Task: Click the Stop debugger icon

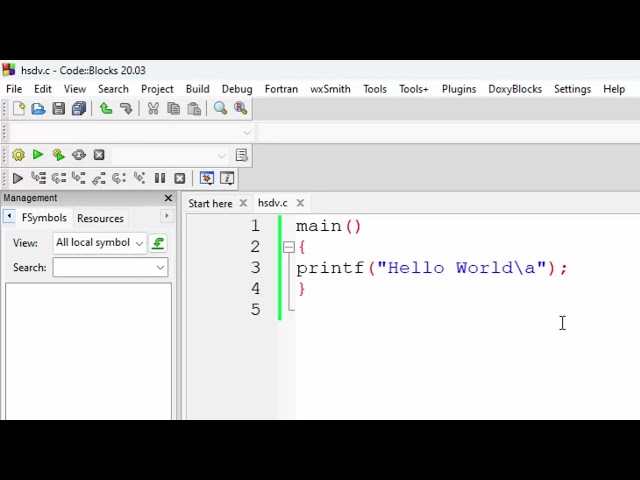Action: click(x=180, y=178)
